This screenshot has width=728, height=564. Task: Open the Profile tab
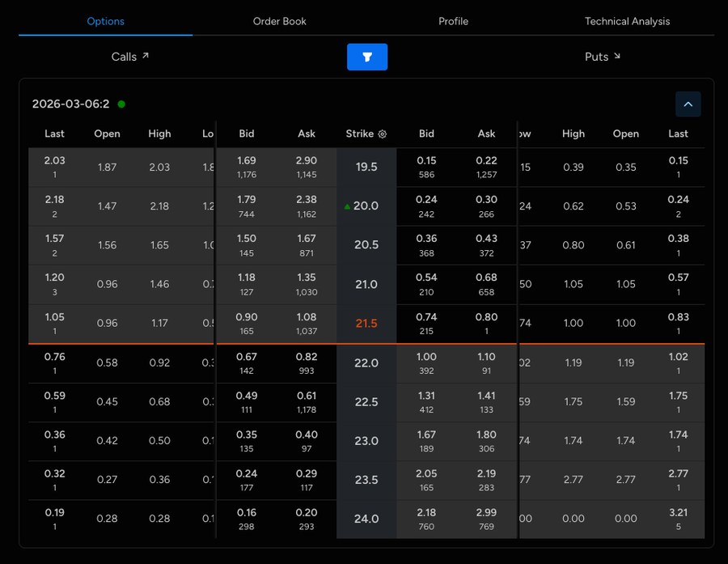453,21
